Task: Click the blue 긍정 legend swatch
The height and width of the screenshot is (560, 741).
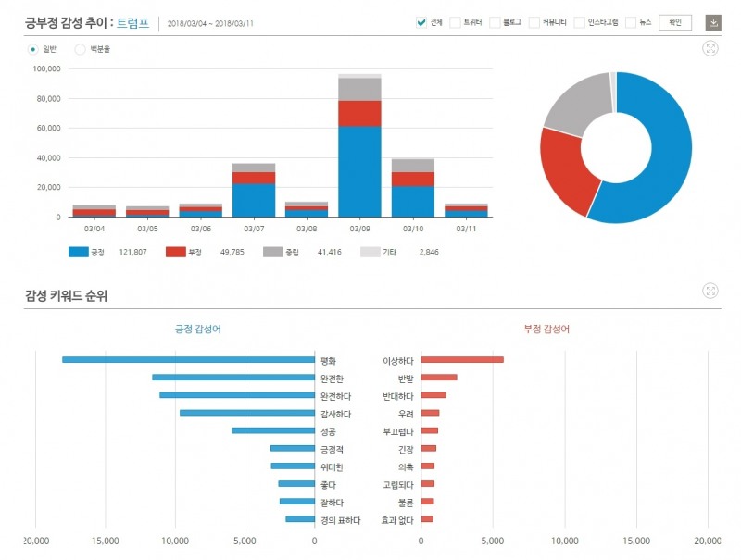Action: [79, 252]
